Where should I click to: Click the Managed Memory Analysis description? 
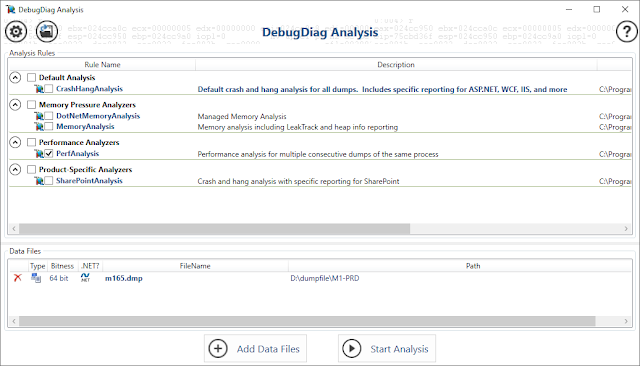point(242,117)
